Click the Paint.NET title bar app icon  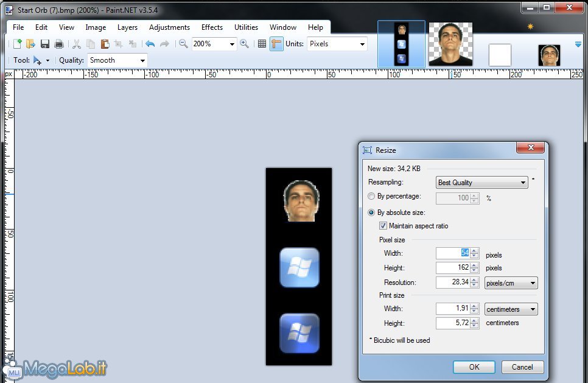point(9,10)
